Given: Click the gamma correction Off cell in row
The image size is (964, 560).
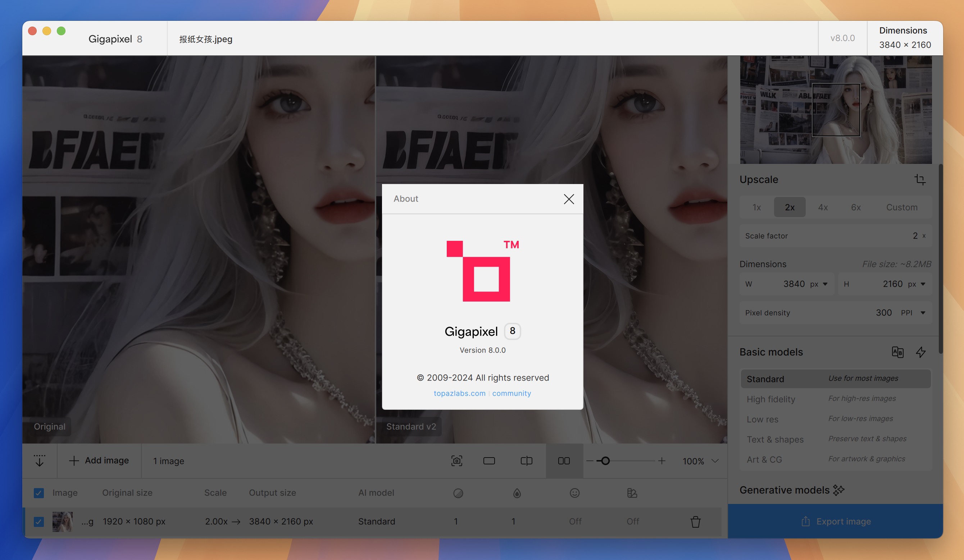Looking at the screenshot, I should [633, 522].
